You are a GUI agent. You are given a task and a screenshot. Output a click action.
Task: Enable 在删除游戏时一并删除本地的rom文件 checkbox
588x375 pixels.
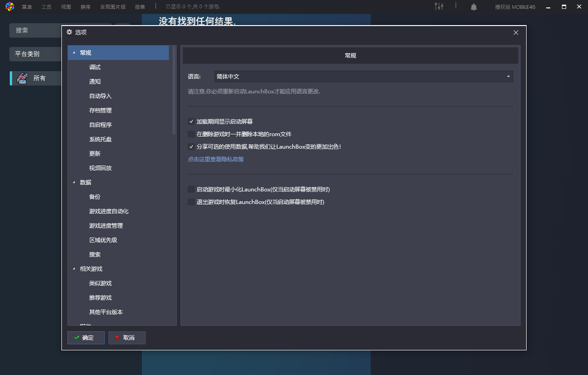pyautogui.click(x=191, y=134)
